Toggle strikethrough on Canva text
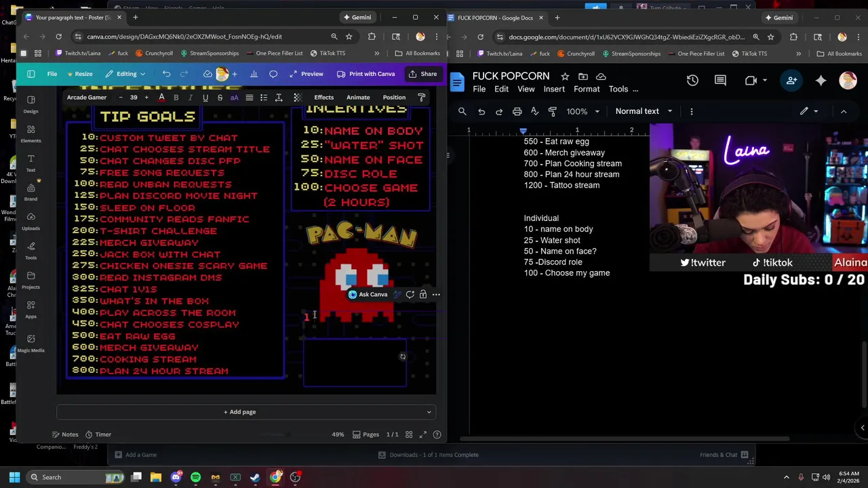The image size is (868, 488). [x=220, y=98]
